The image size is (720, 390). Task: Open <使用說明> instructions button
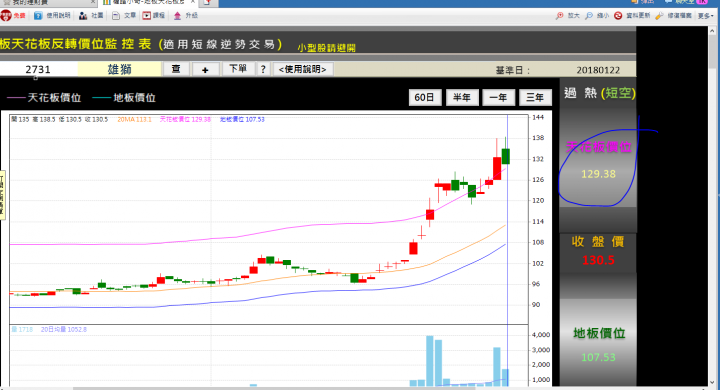click(x=303, y=69)
